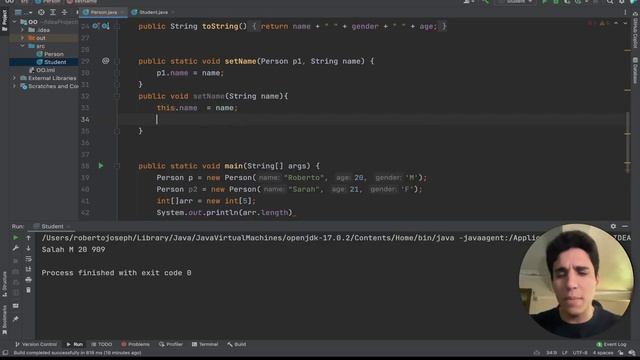Toggle read-only lock in status bar
The width and height of the screenshot is (640, 360).
(620, 353)
